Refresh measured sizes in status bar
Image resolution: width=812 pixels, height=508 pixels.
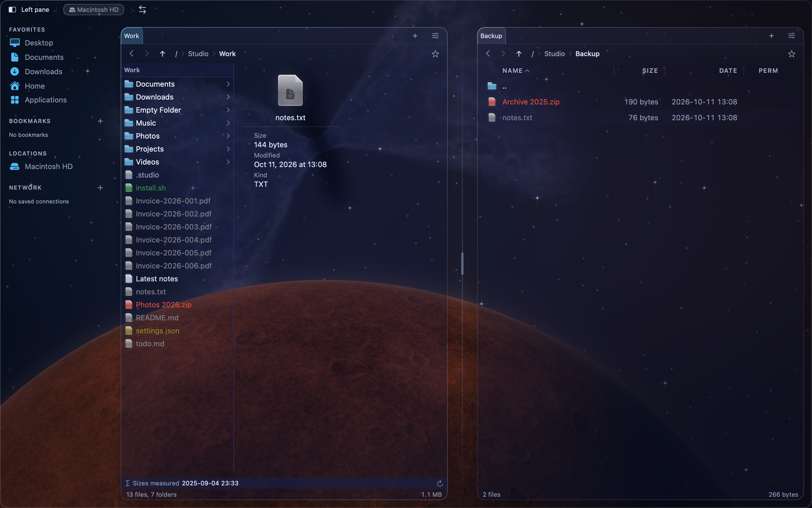[x=440, y=483]
